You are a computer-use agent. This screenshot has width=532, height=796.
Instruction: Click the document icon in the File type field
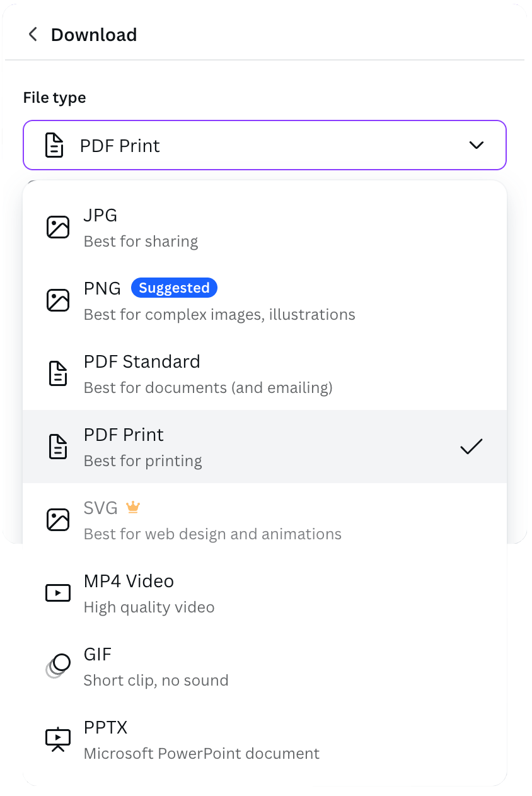(x=54, y=145)
